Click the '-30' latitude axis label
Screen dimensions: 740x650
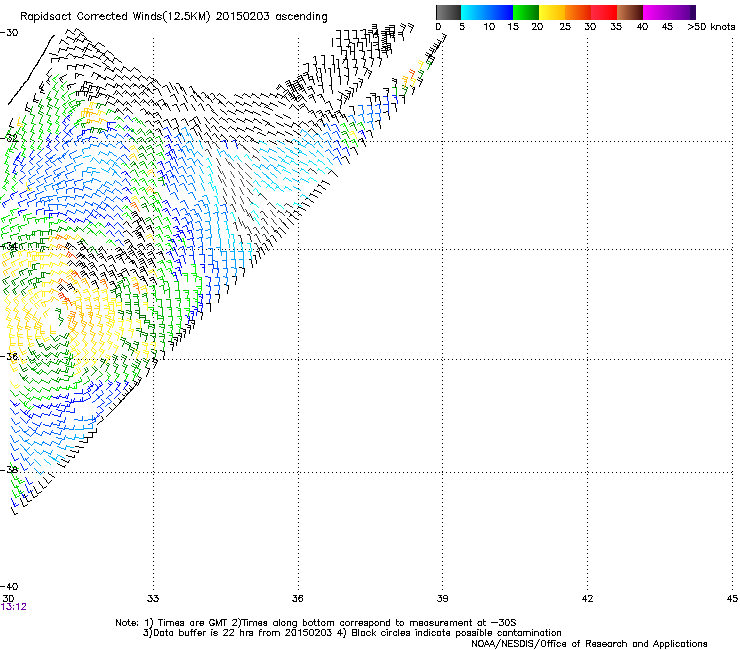[x=9, y=33]
